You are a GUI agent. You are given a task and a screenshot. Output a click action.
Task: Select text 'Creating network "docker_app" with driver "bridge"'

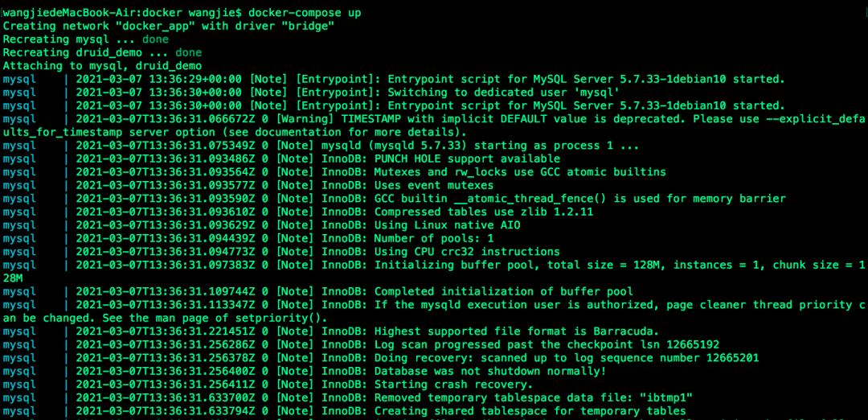tap(169, 26)
